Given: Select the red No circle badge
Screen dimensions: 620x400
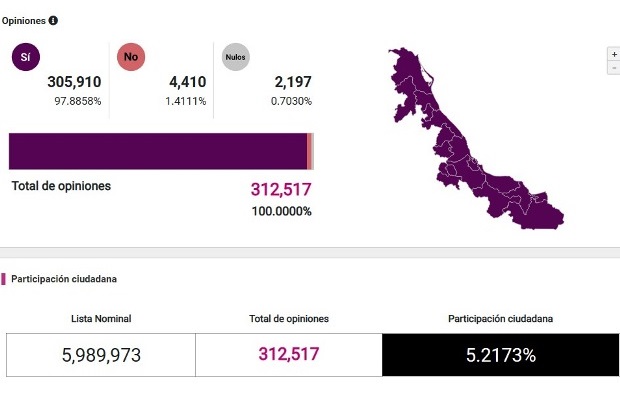Looking at the screenshot, I should click(x=131, y=58).
